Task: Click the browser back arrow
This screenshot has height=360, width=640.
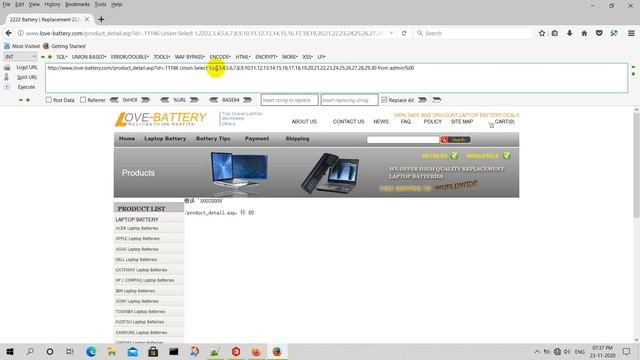Action: (x=9, y=33)
